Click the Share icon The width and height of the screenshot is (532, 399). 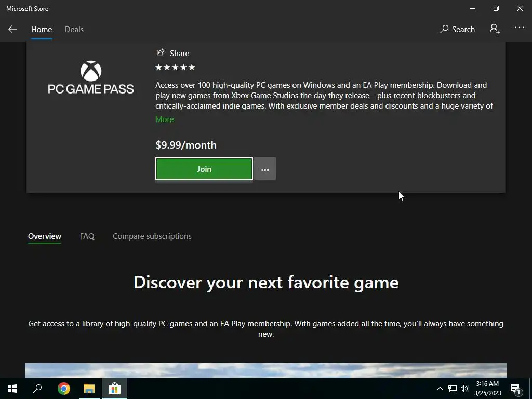coord(161,52)
